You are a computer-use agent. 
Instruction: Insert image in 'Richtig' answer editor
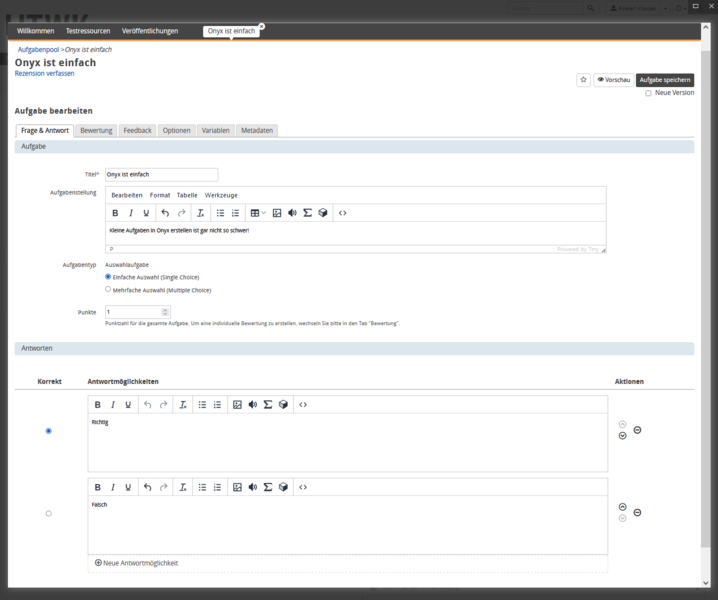pos(237,405)
